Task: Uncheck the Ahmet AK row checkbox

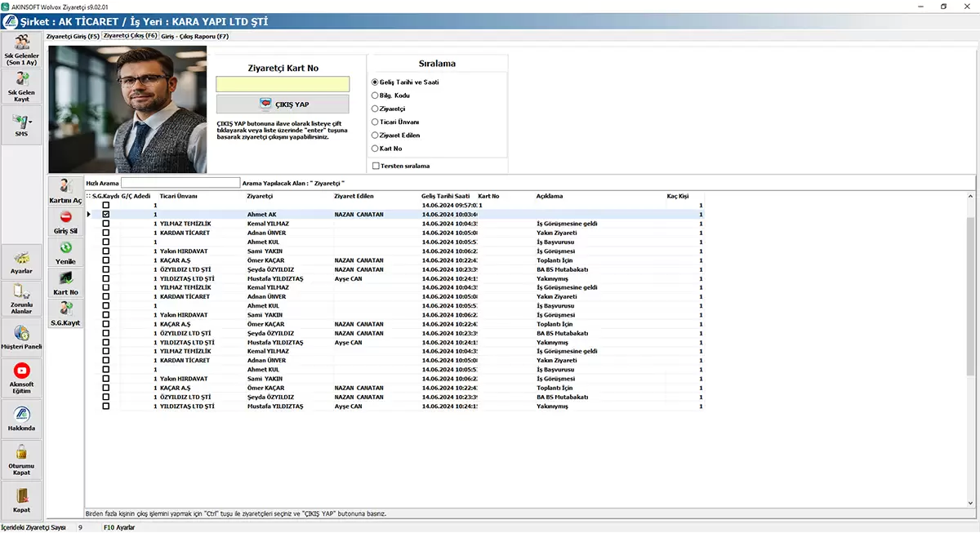Action: [x=105, y=214]
